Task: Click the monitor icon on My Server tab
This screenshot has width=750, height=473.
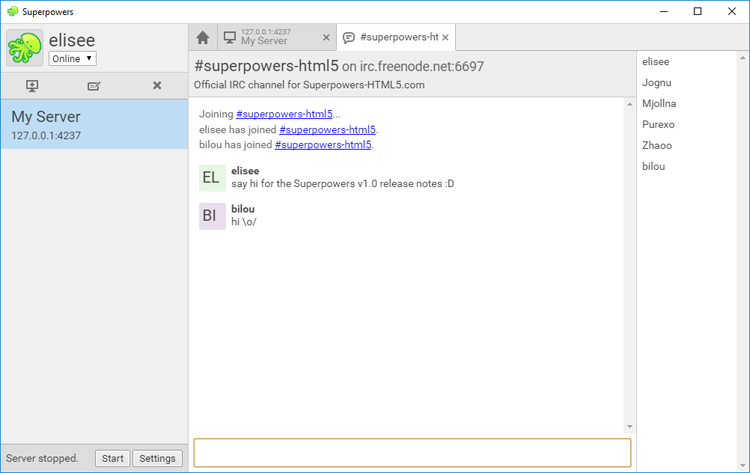Action: tap(230, 37)
